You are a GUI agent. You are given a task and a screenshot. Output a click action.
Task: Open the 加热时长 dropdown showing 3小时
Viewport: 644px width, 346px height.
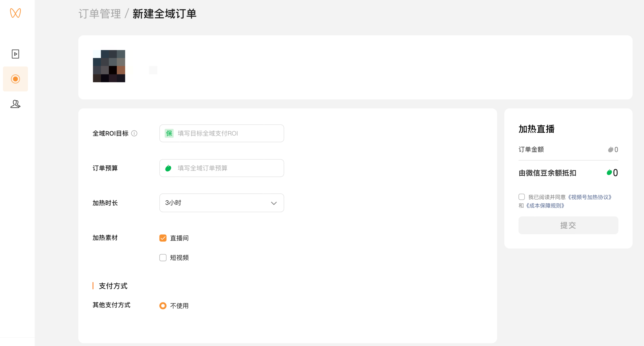(221, 203)
